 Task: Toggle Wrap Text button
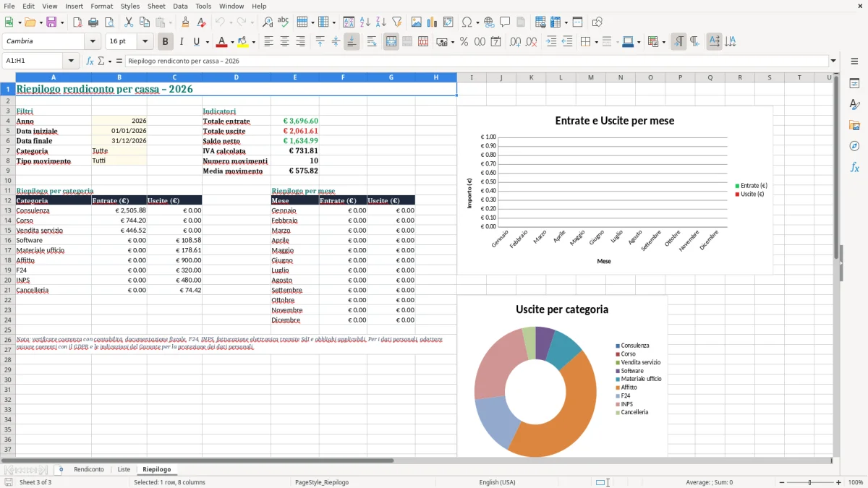pyautogui.click(x=372, y=42)
